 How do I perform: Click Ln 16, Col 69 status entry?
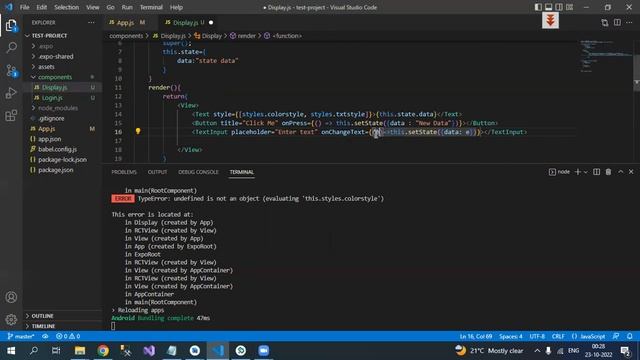pyautogui.click(x=476, y=336)
